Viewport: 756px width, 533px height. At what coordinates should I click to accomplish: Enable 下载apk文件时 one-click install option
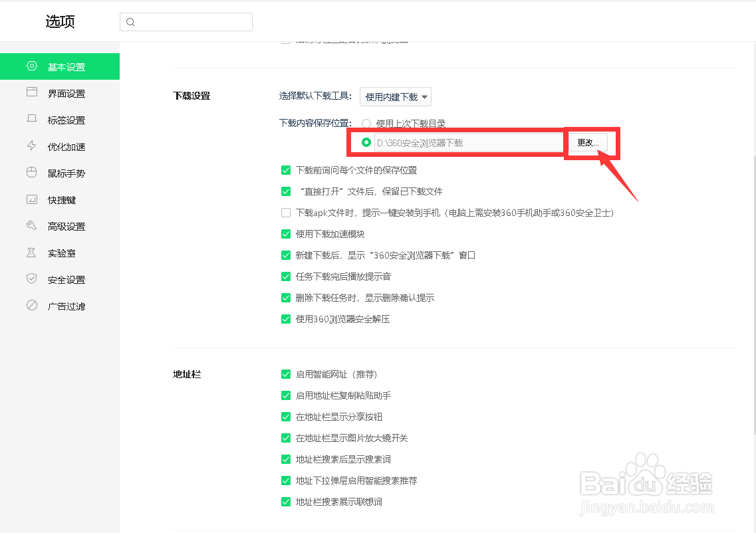(286, 213)
